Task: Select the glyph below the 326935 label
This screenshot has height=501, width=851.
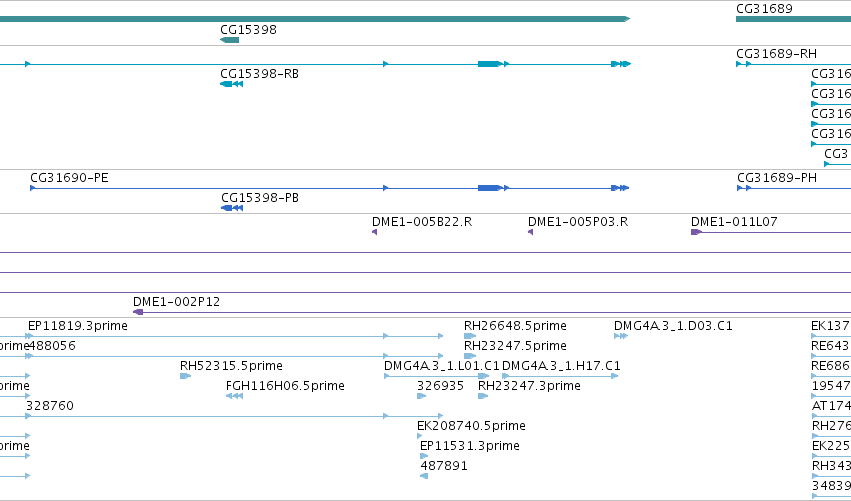Action: point(421,396)
